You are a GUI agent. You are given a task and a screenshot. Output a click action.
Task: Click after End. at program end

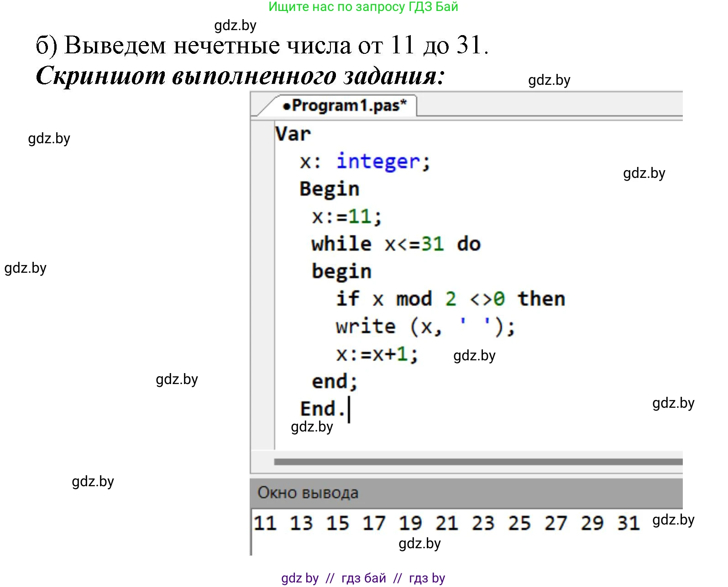(x=349, y=409)
